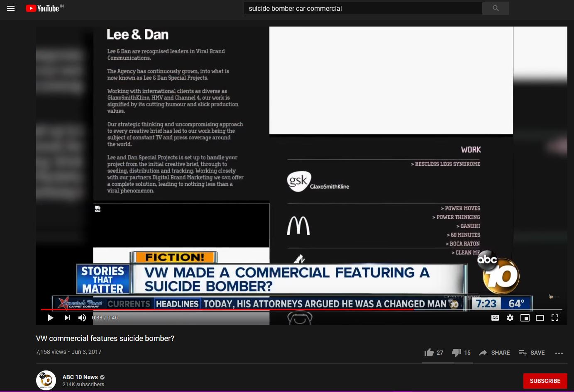
Task: Click the search box containing suicide bomber query
Action: click(363, 8)
